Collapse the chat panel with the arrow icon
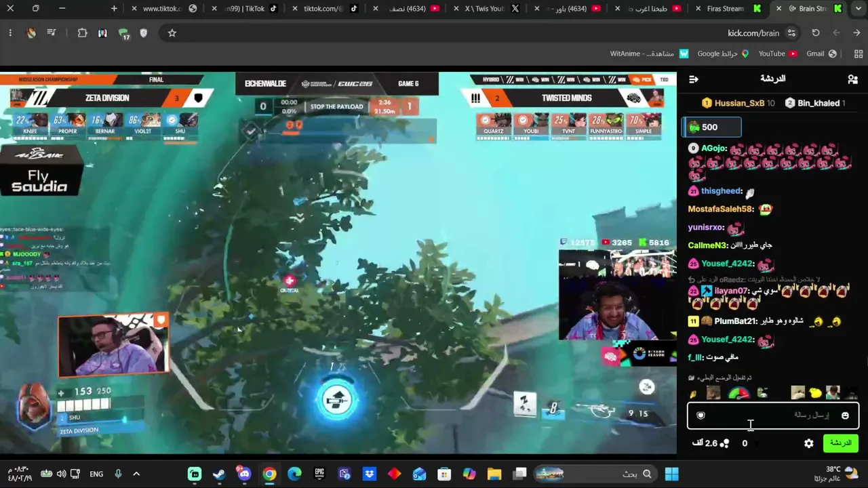The image size is (868, 488). (x=693, y=79)
